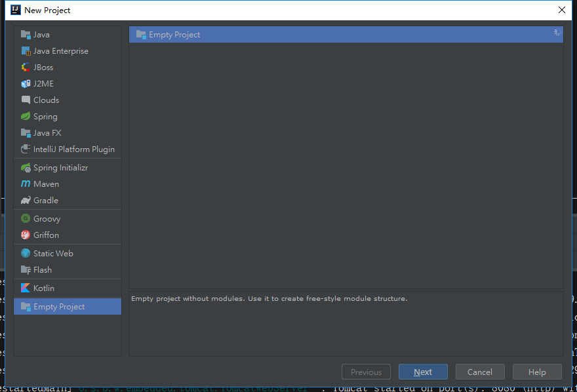Click the Cancel button
Viewport: 577px width, 392px height.
tap(480, 372)
